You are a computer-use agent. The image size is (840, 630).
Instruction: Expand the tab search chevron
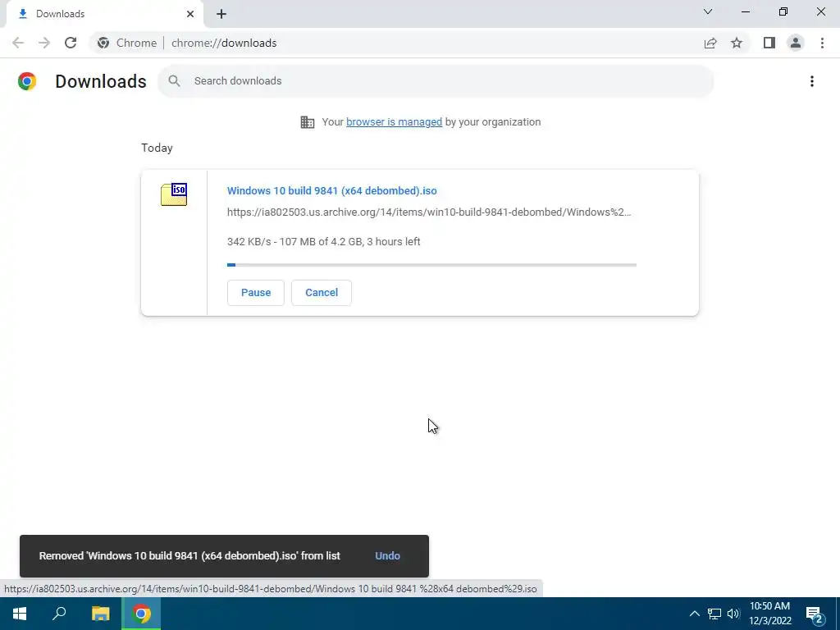708,11
